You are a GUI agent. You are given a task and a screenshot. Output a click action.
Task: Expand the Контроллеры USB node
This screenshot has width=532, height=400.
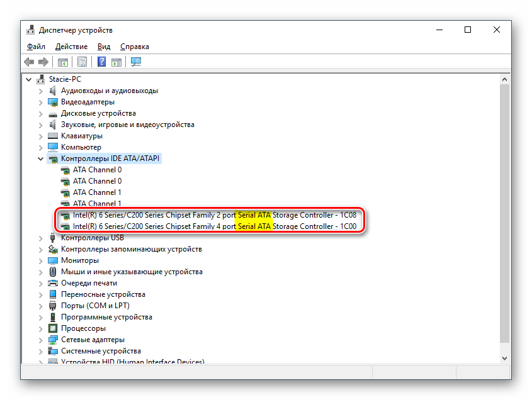[41, 238]
